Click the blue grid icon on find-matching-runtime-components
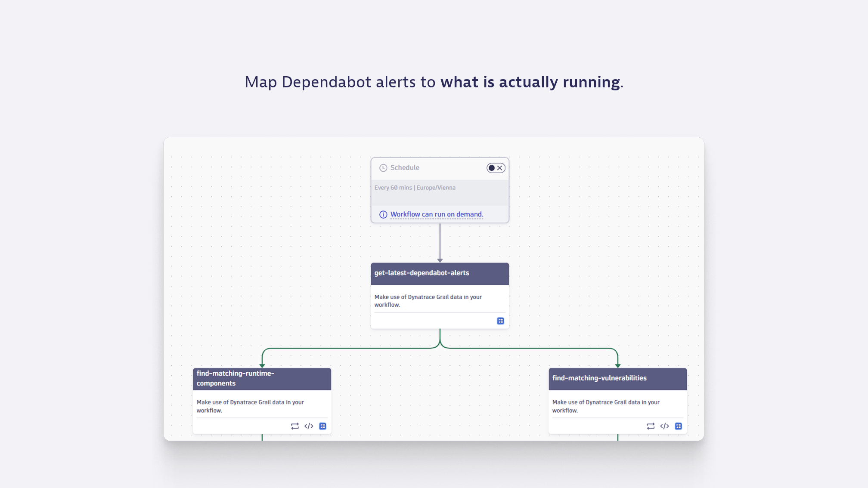 [322, 426]
